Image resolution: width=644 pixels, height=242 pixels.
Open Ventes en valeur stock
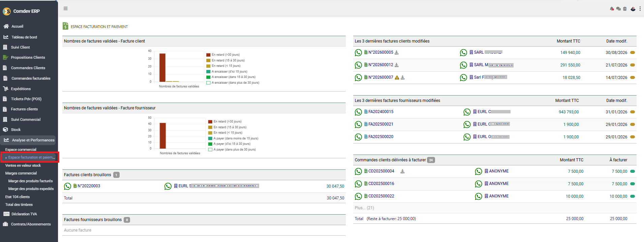tap(23, 165)
